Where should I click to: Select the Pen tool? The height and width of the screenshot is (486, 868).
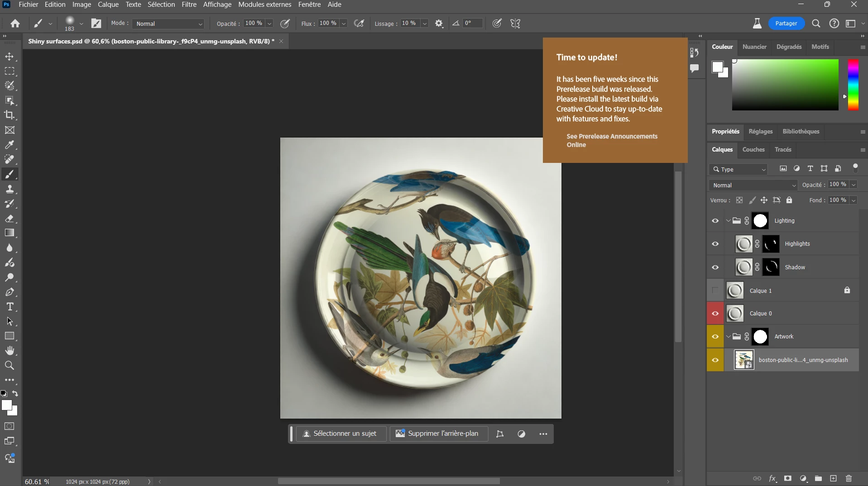click(x=10, y=292)
